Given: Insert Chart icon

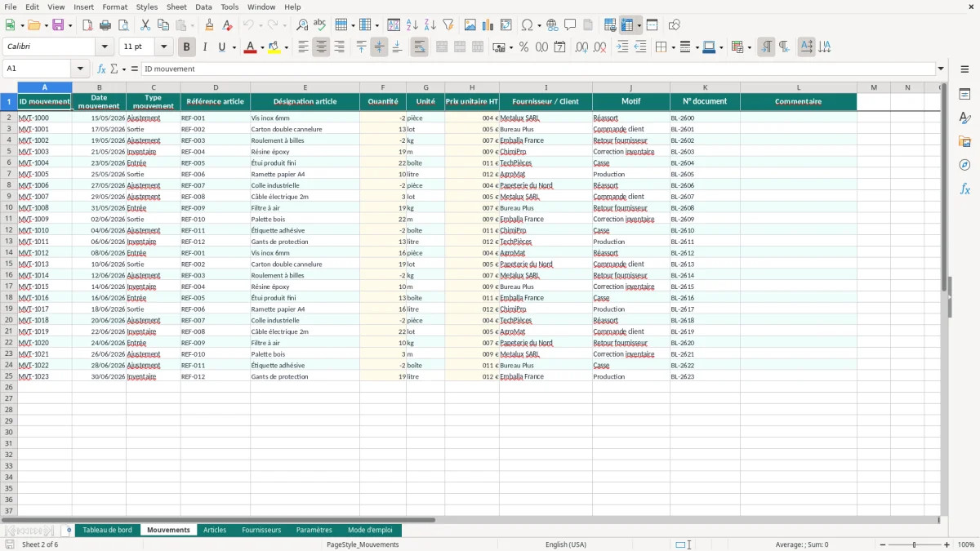Looking at the screenshot, I should (488, 25).
